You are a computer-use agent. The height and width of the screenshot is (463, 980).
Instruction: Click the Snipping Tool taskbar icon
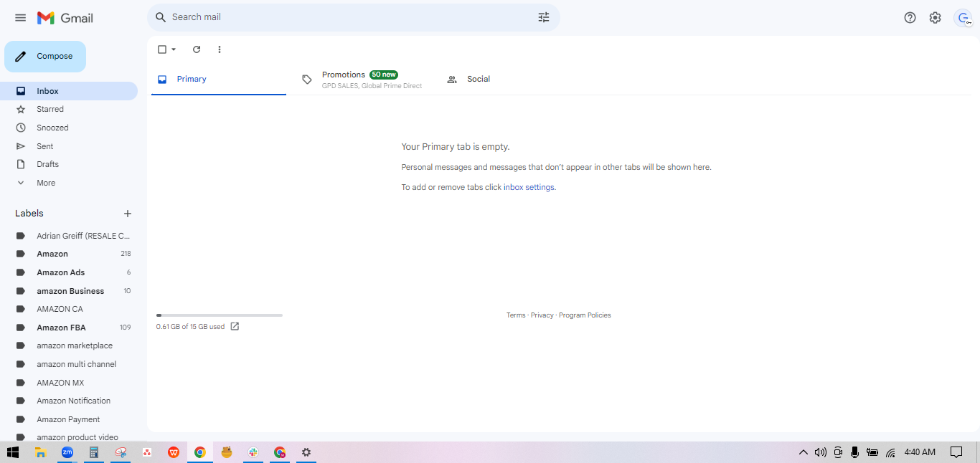coord(121,452)
